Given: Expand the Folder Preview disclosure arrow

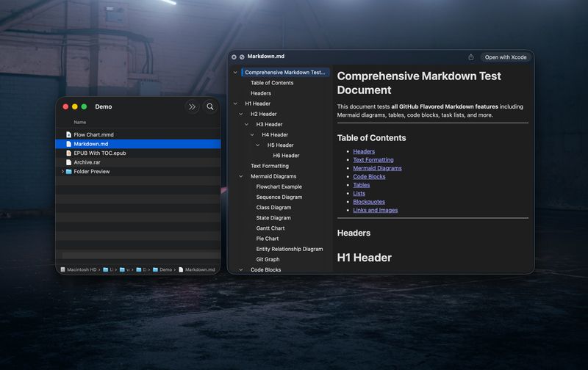Looking at the screenshot, I should (62, 172).
